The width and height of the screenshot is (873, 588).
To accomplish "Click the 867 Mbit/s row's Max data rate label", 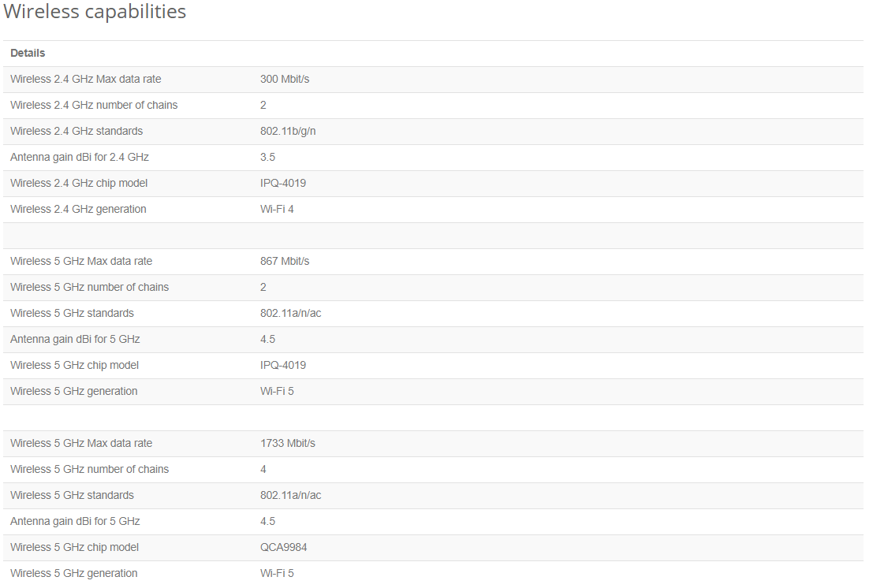I will click(81, 262).
